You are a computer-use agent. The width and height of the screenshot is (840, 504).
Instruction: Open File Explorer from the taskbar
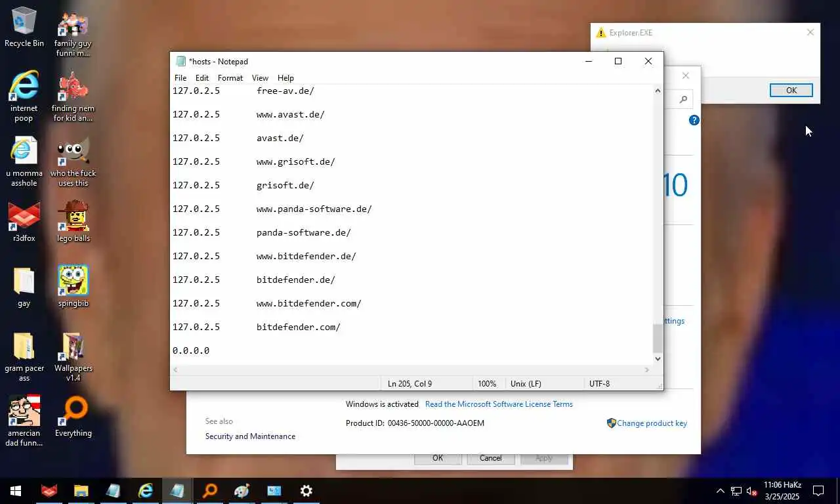click(x=81, y=490)
